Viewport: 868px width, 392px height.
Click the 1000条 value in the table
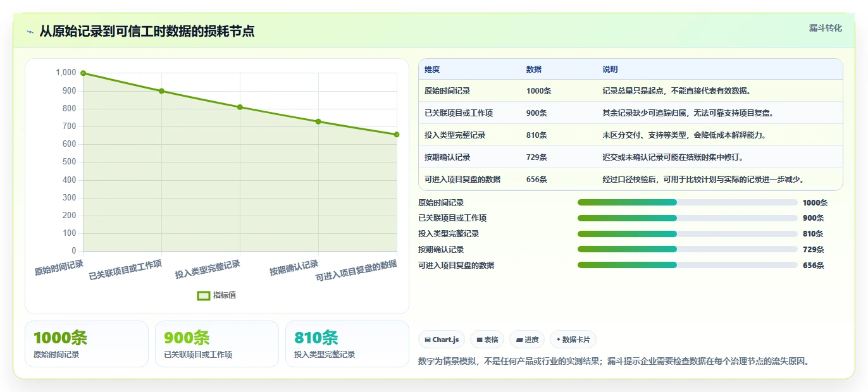[x=539, y=91]
